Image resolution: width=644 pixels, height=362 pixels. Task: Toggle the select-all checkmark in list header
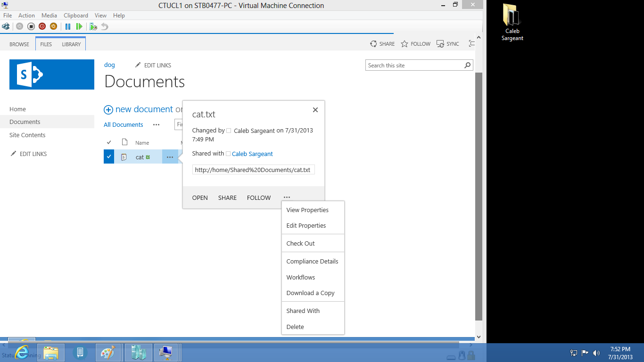click(109, 142)
